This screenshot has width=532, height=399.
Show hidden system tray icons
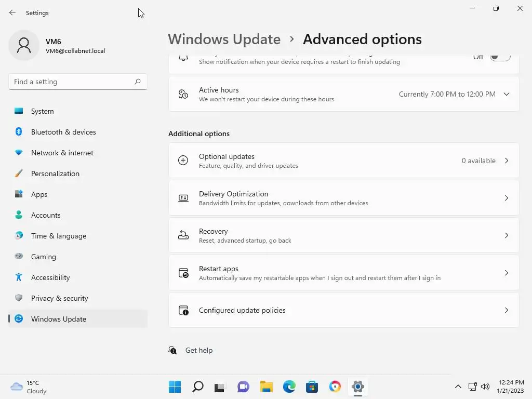(x=458, y=387)
